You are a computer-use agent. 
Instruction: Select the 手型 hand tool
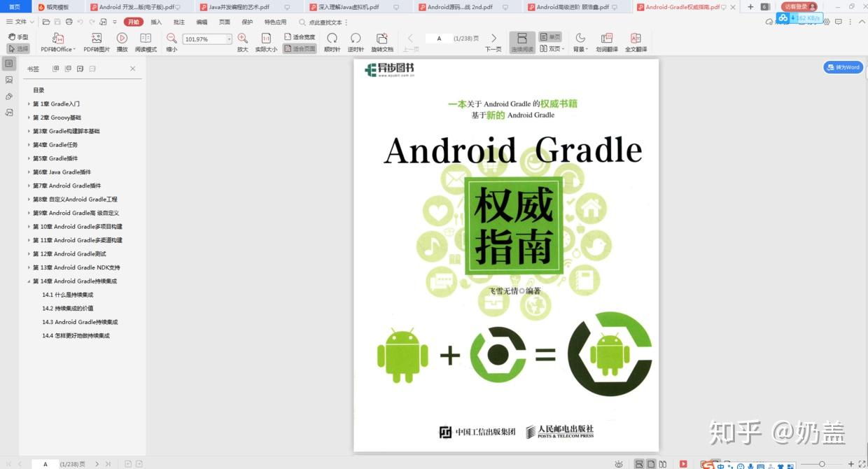coord(18,36)
